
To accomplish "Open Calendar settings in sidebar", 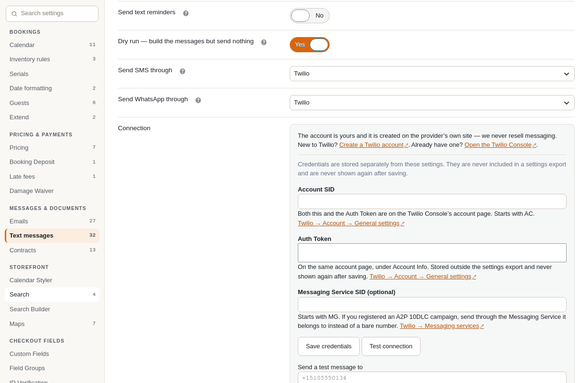I will point(52,45).
